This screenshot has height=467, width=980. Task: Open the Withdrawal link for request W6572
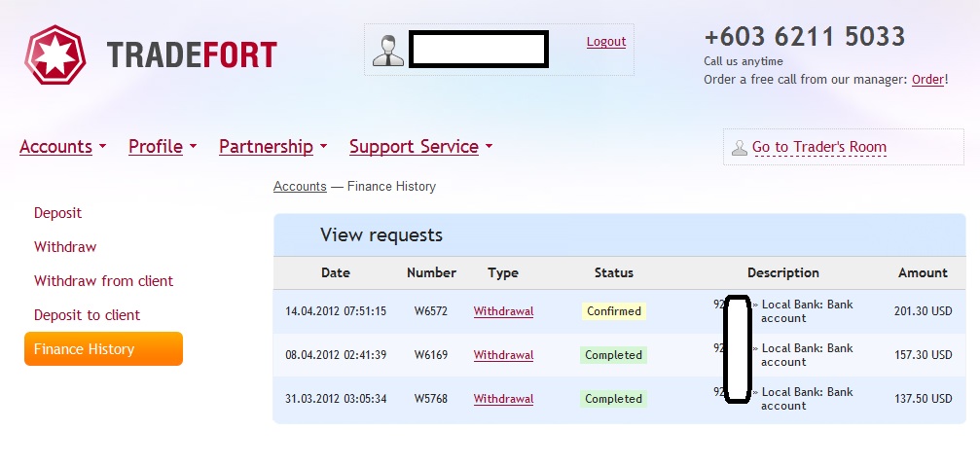503,311
